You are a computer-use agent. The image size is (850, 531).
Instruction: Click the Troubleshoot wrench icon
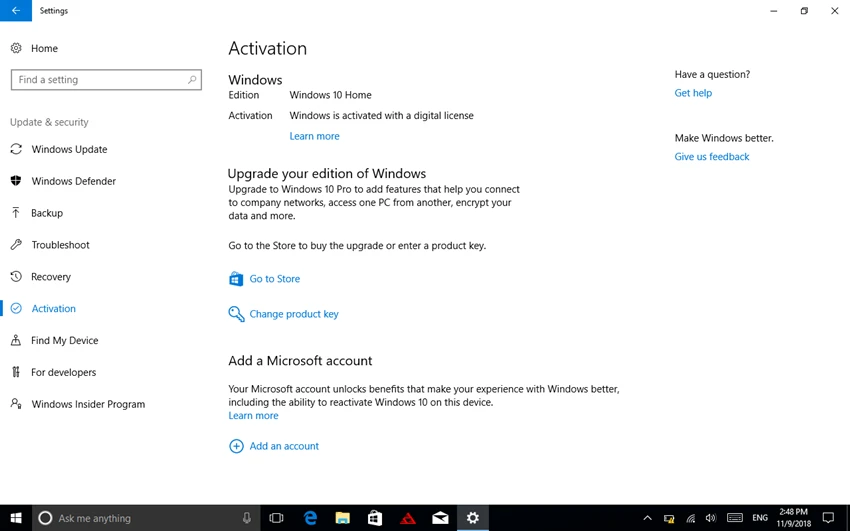point(16,245)
